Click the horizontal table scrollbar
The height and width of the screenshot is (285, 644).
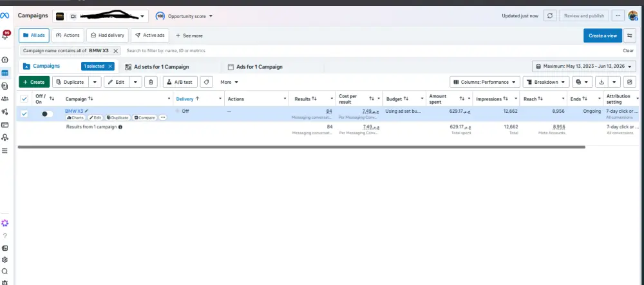301,147
